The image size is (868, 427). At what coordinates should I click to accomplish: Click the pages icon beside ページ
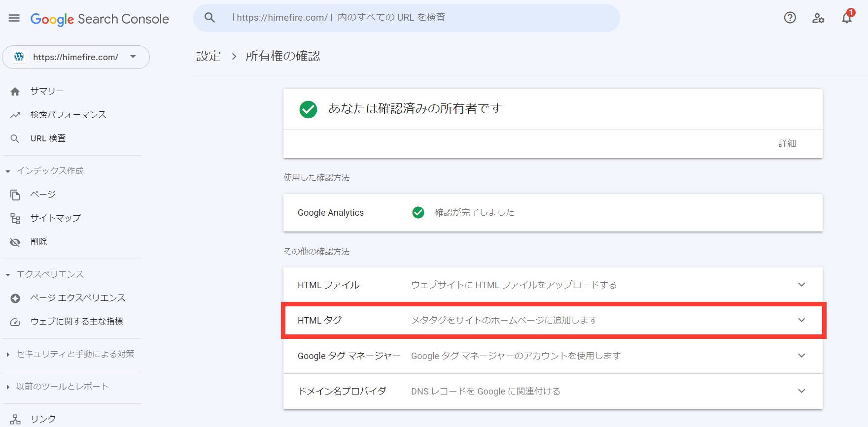click(x=15, y=195)
